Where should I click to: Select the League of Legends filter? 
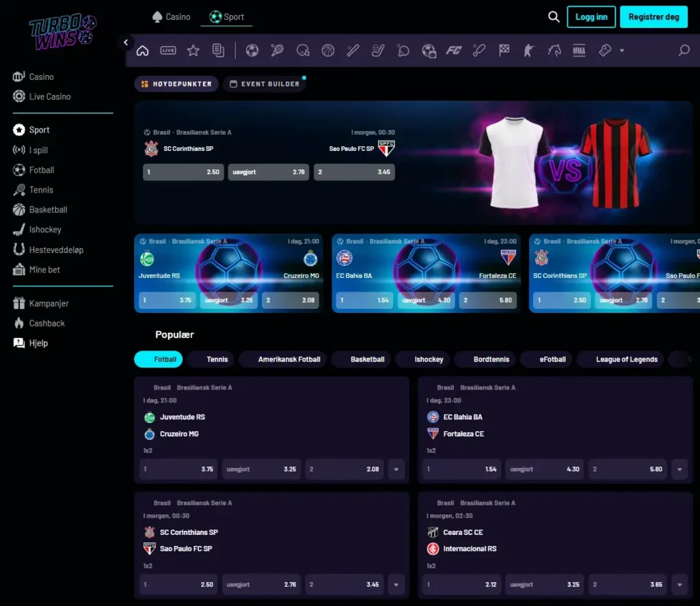point(621,359)
